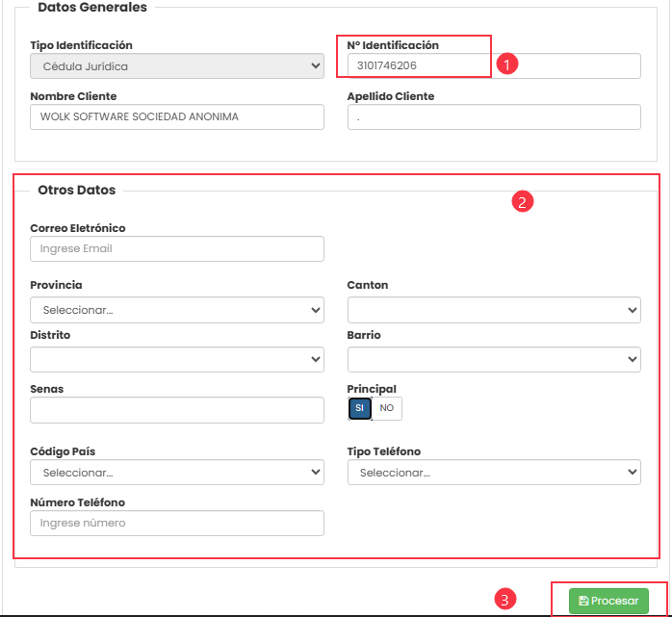672x617 pixels.
Task: Click the Otros Datos section heading
Action: 77,191
